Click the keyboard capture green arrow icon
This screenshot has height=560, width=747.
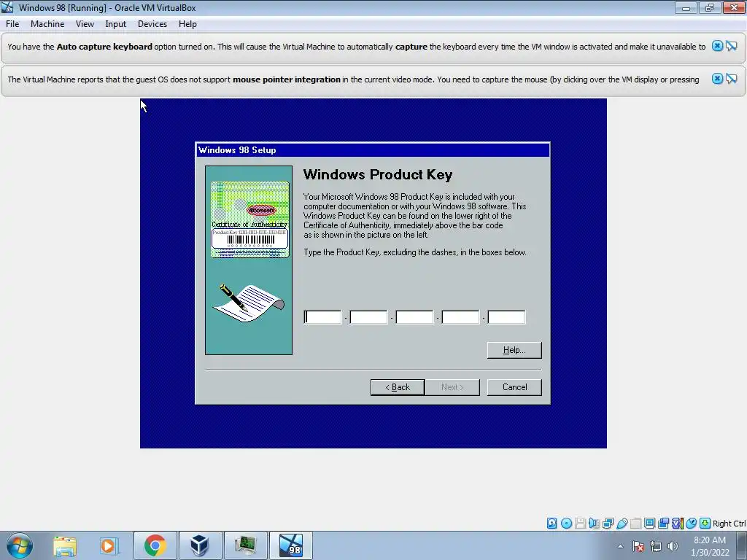point(705,524)
